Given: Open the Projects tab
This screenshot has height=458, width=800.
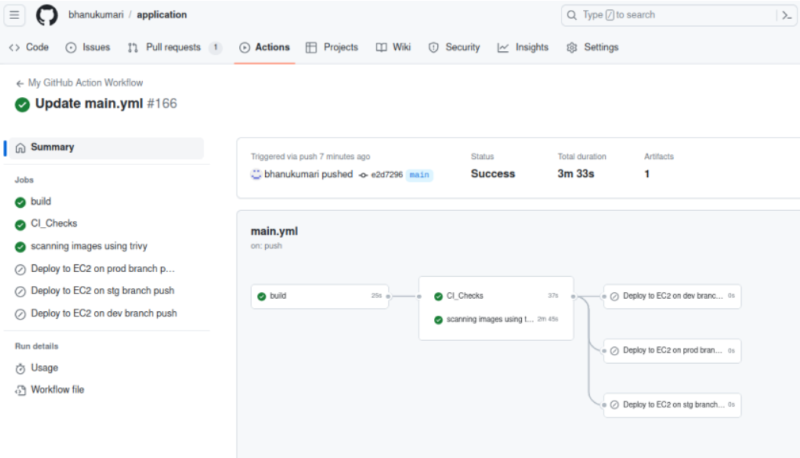Looking at the screenshot, I should click(332, 47).
